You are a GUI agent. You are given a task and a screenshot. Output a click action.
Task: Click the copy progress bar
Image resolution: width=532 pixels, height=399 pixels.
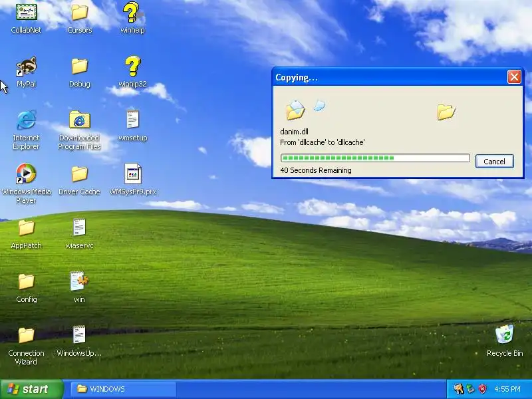pyautogui.click(x=375, y=158)
